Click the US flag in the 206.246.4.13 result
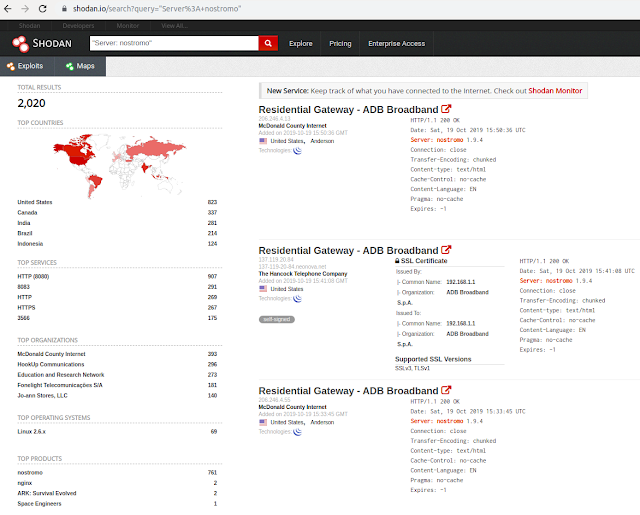 click(263, 141)
